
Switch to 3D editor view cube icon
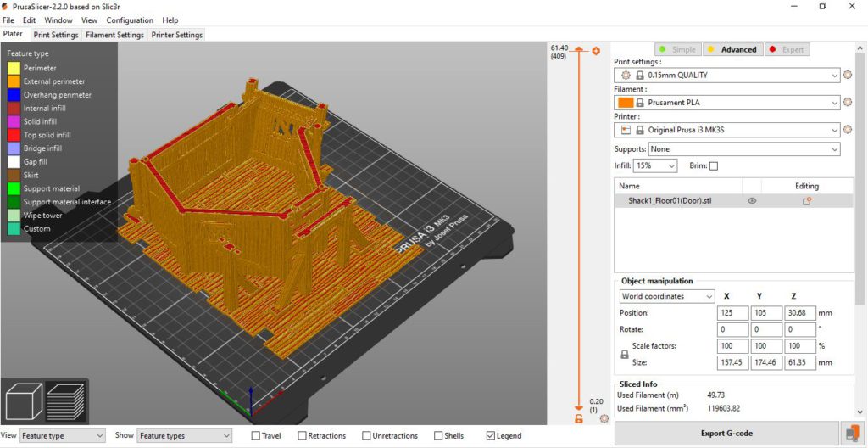pyautogui.click(x=24, y=401)
